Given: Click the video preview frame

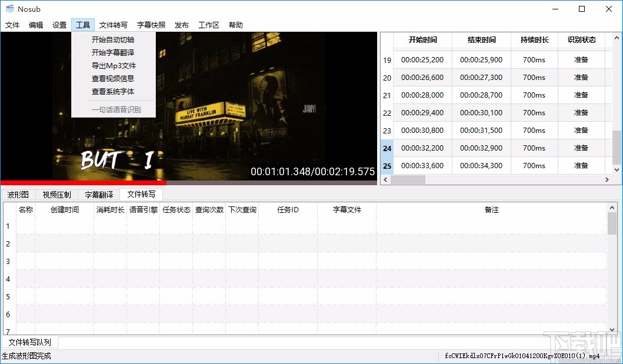Looking at the screenshot, I should coord(189,106).
